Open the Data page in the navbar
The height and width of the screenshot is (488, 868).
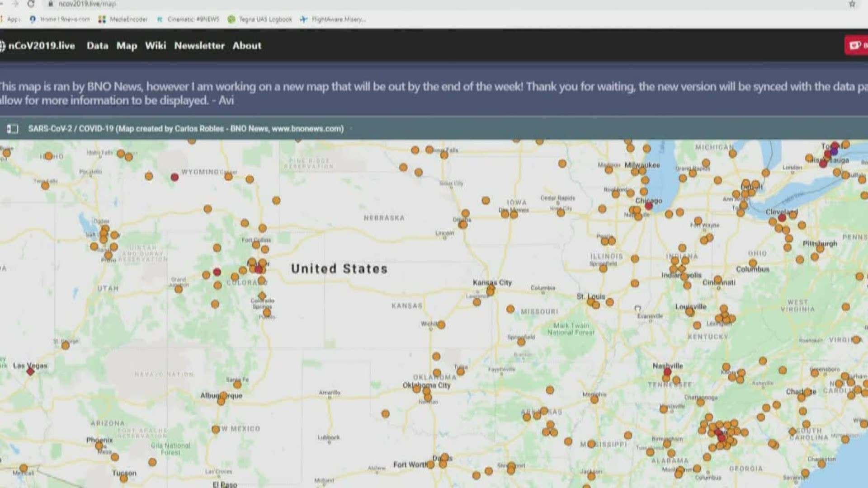(x=97, y=46)
